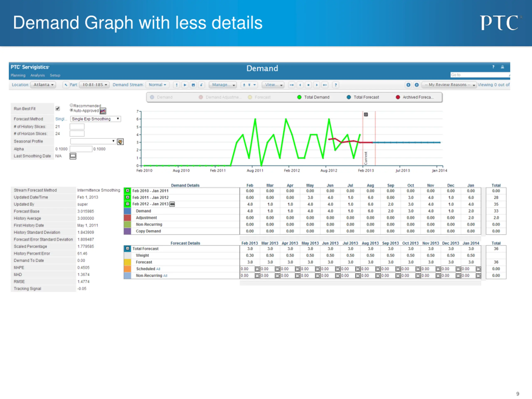Open the My Review Reasons dropdown
The height and width of the screenshot is (399, 532).
449,85
